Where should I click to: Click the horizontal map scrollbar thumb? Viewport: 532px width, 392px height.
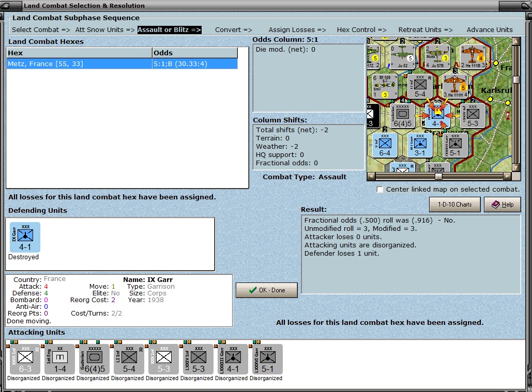tap(439, 176)
